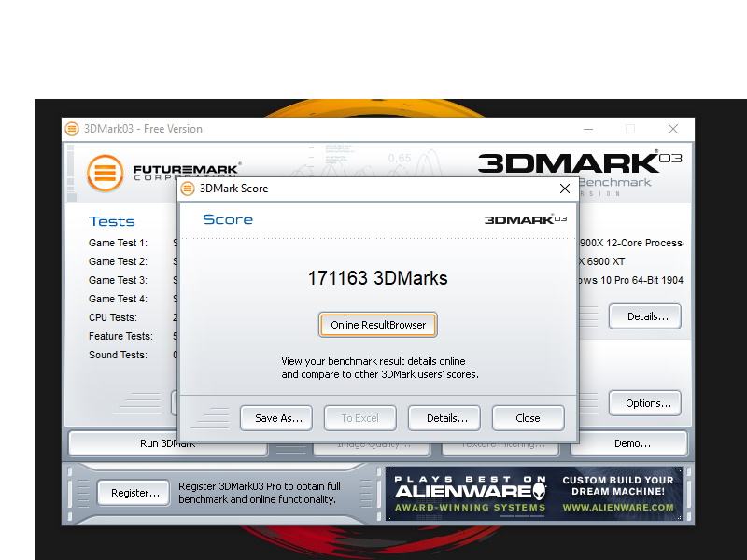
Task: Minimize the 3DMark03 main window
Action: pyautogui.click(x=588, y=129)
